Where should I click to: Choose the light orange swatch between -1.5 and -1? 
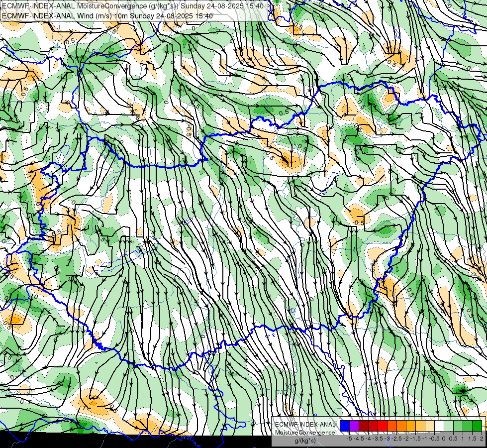[x=420, y=426]
